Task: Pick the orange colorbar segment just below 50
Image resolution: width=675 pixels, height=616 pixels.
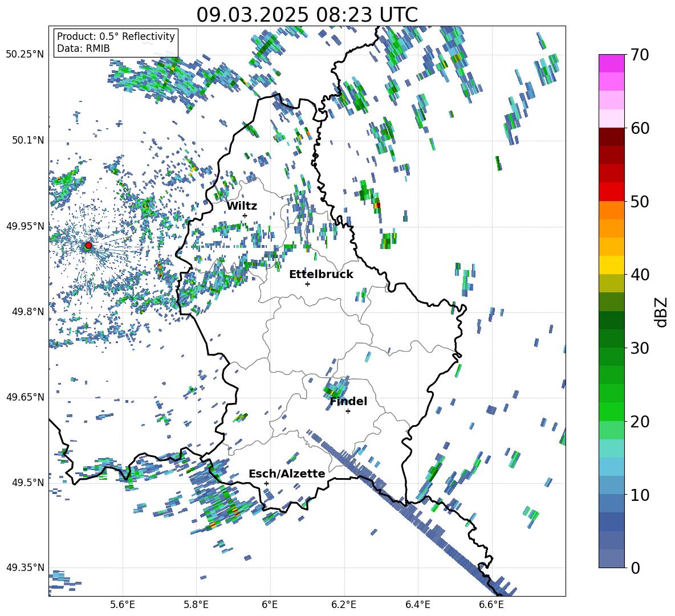Action: [x=611, y=210]
